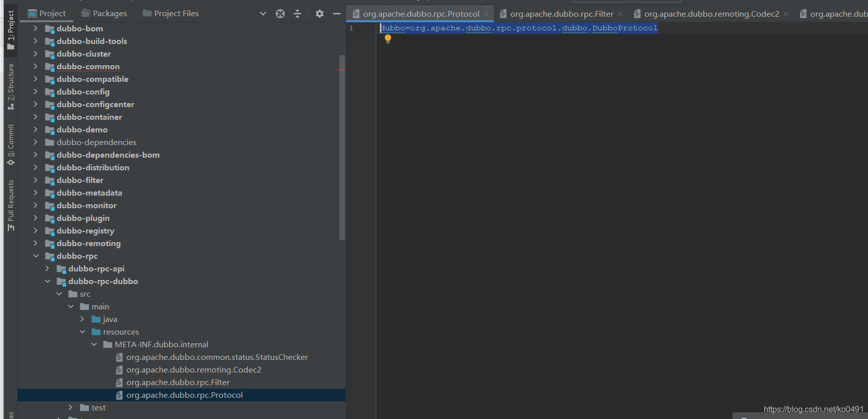868x419 pixels.
Task: Select the dubbo-plugin module
Action: 83,218
